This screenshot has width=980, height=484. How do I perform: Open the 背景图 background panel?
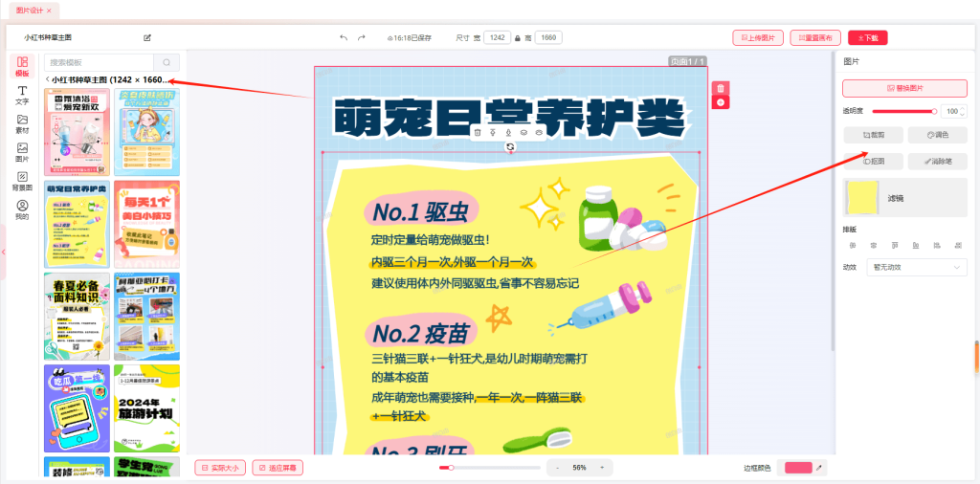[22, 181]
